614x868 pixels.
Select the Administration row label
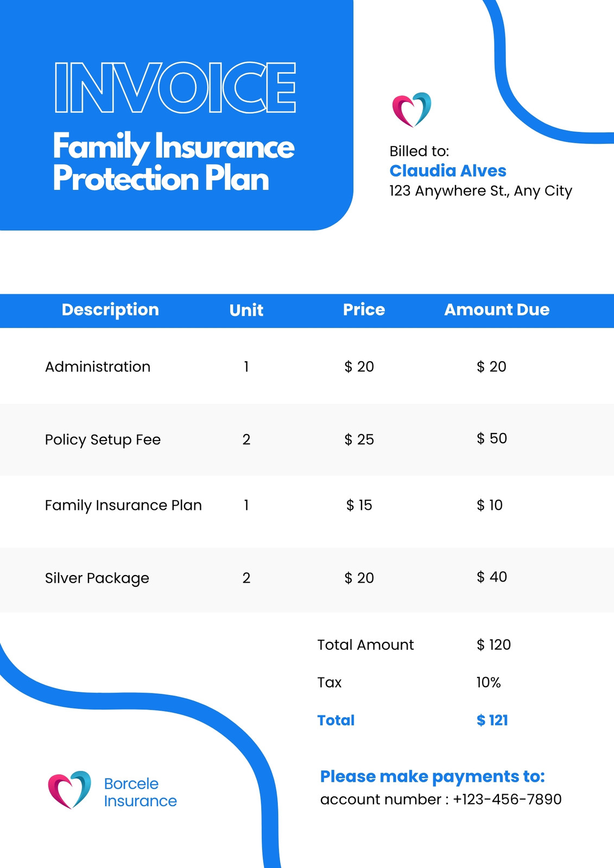click(98, 367)
